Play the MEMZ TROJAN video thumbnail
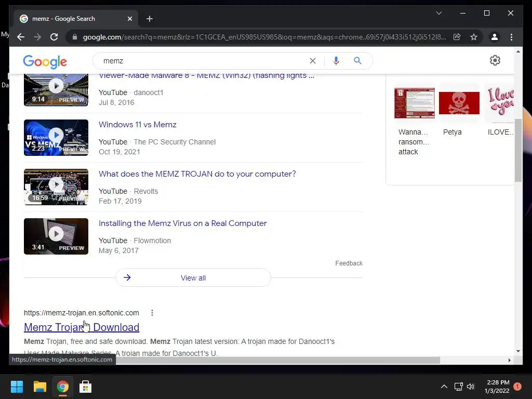Image resolution: width=532 pixels, height=399 pixels. (x=56, y=187)
